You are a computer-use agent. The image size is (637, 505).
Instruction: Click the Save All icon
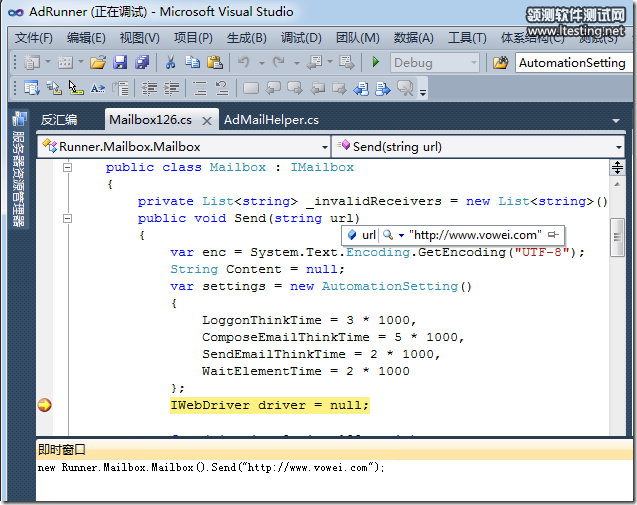point(142,63)
